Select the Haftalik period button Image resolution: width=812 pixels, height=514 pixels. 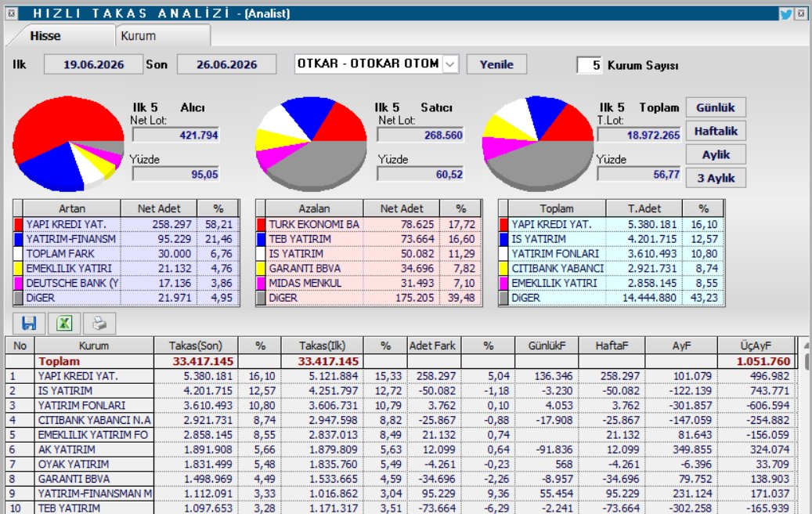(716, 131)
